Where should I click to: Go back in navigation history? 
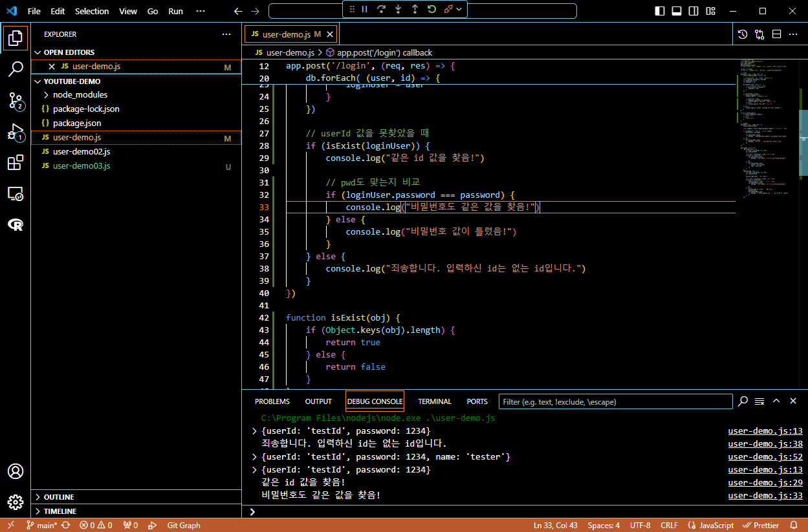(238, 11)
